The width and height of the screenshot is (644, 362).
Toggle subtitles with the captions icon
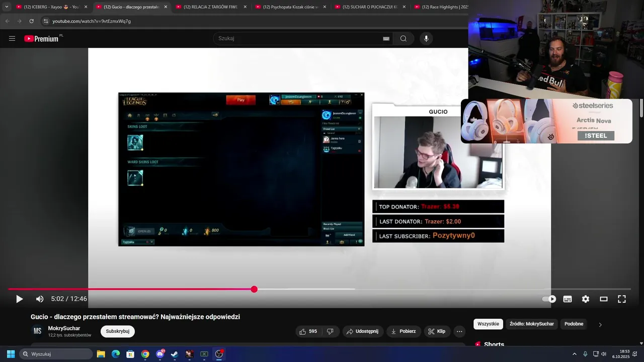pyautogui.click(x=568, y=299)
